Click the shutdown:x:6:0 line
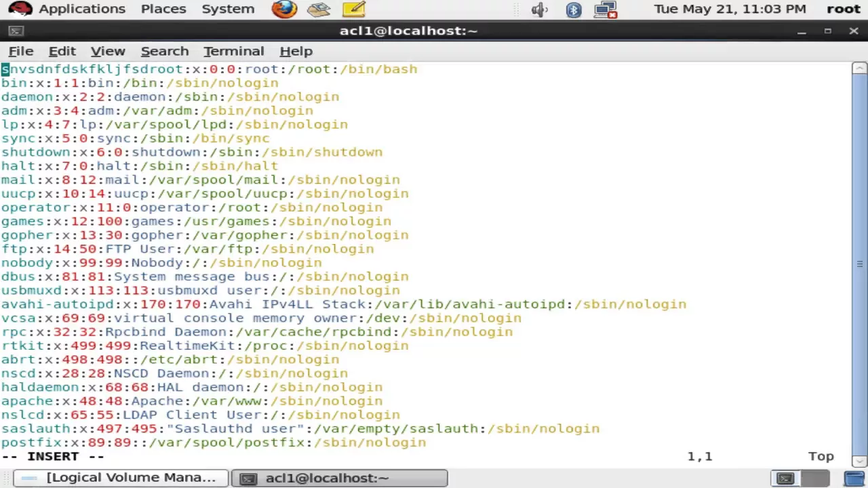868x488 pixels. click(x=192, y=152)
